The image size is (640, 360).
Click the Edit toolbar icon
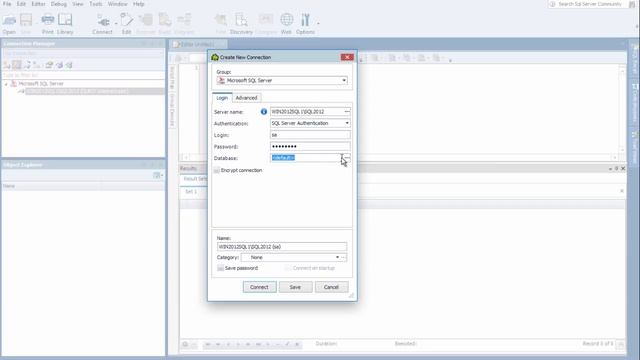pyautogui.click(x=127, y=20)
